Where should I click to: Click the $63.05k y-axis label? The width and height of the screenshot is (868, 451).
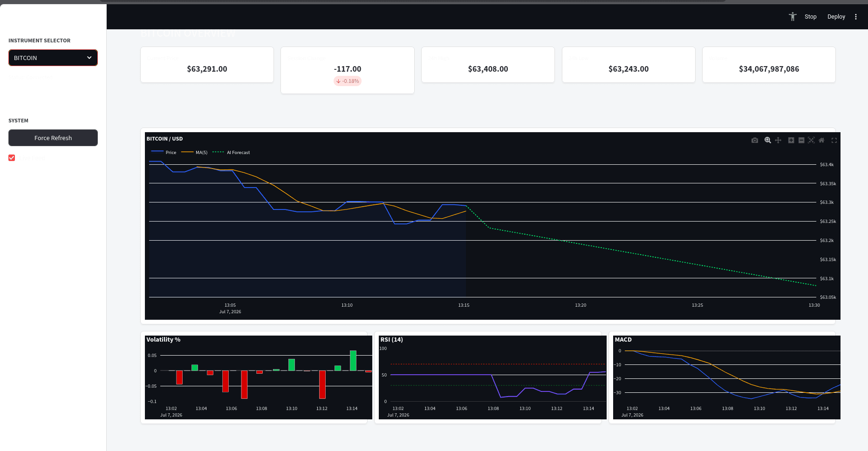pos(828,297)
